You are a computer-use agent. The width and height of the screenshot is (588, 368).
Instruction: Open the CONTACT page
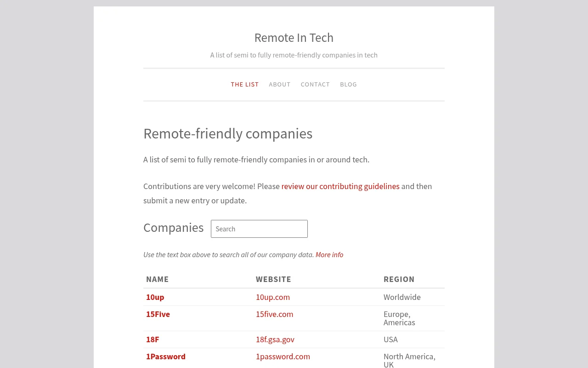coord(315,85)
